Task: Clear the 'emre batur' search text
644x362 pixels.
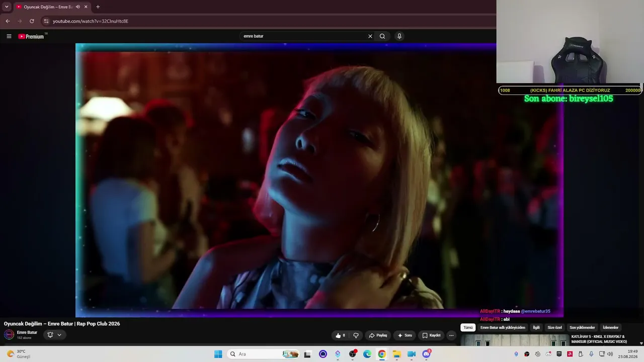Action: click(370, 36)
